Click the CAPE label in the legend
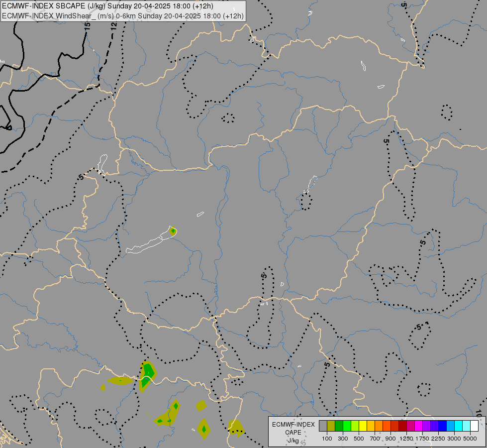487x448 pixels. coord(293,433)
